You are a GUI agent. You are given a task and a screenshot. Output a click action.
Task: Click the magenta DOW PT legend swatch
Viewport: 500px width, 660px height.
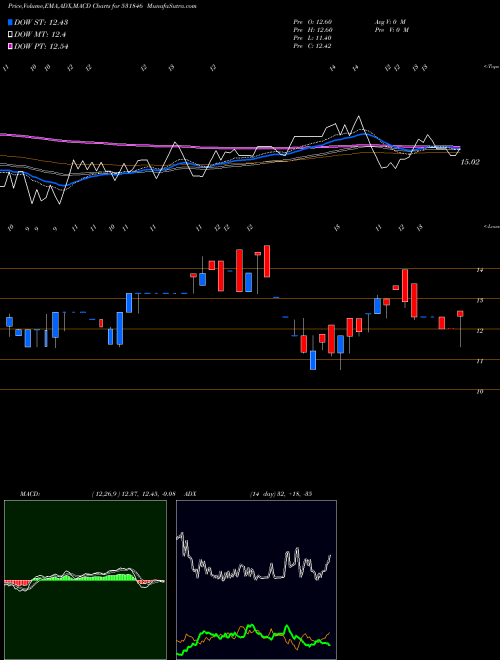pyautogui.click(x=10, y=46)
